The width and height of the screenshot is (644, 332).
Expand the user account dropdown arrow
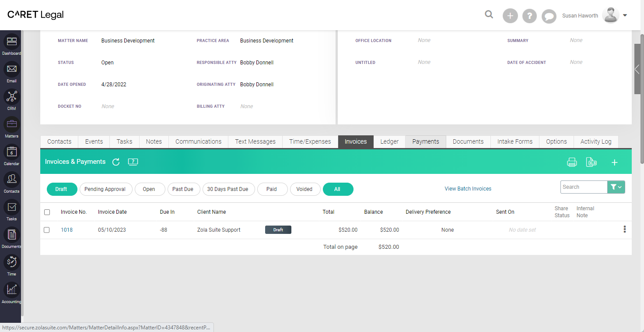tap(625, 15)
